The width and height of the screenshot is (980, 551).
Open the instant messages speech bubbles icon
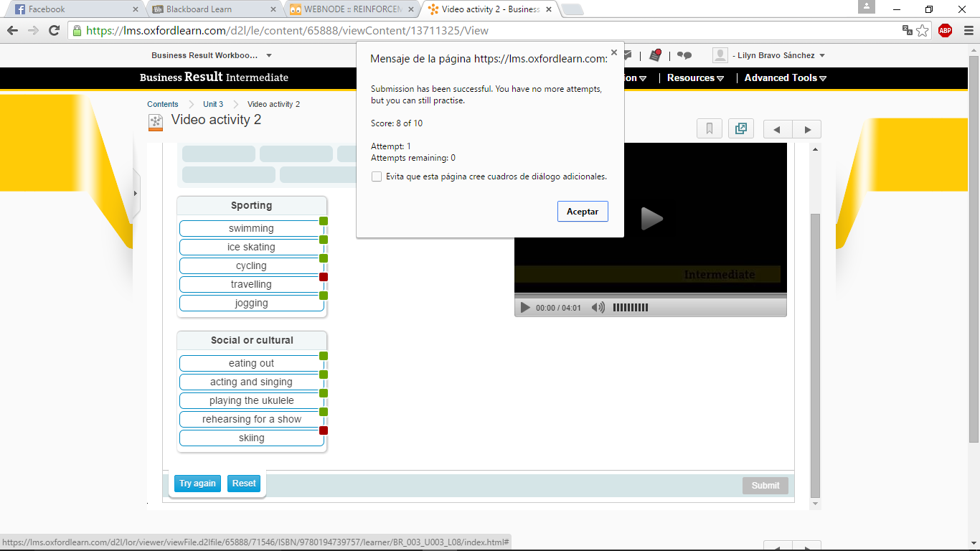pos(684,55)
